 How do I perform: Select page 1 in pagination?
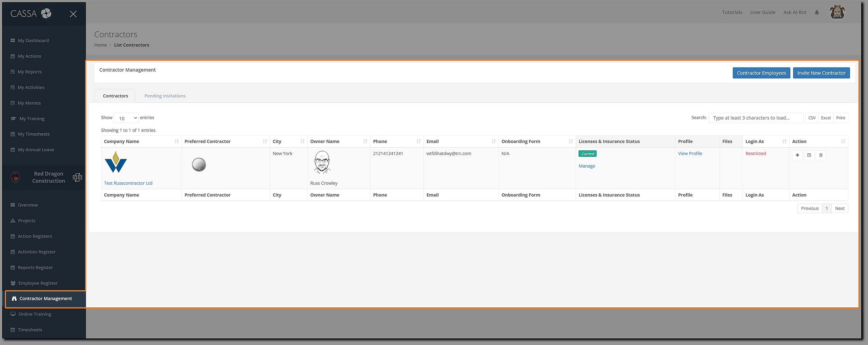tap(827, 208)
